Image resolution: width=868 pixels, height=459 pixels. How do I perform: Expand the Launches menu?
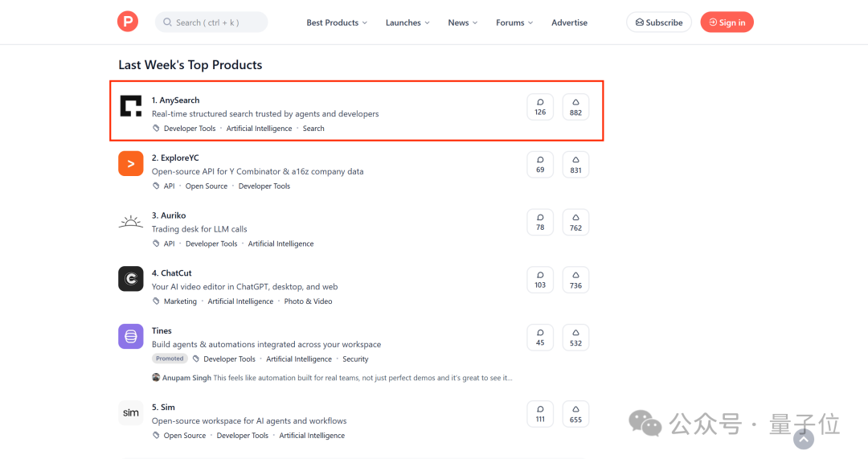[x=407, y=23]
